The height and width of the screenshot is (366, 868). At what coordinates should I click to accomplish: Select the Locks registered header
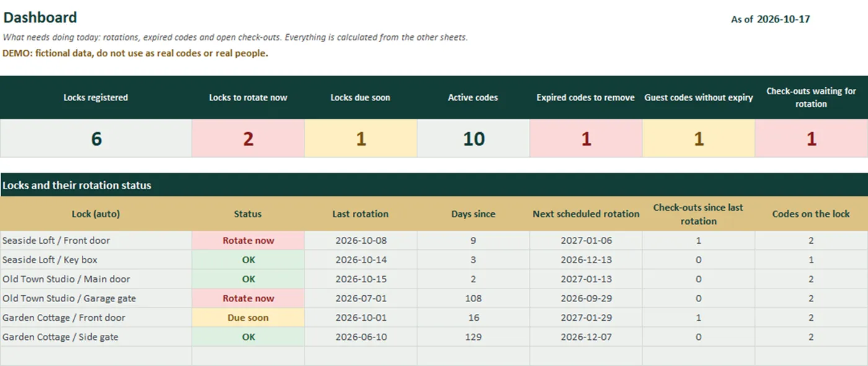[x=95, y=97]
